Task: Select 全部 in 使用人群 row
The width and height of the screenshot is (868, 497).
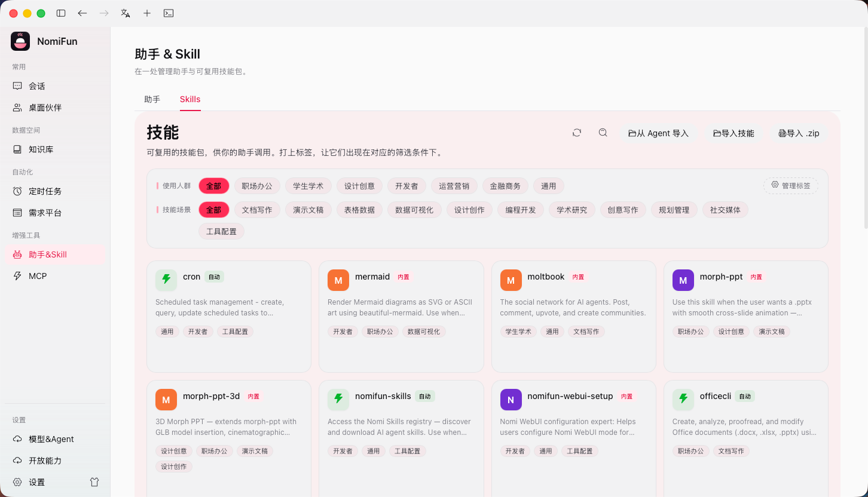Action: pyautogui.click(x=214, y=186)
